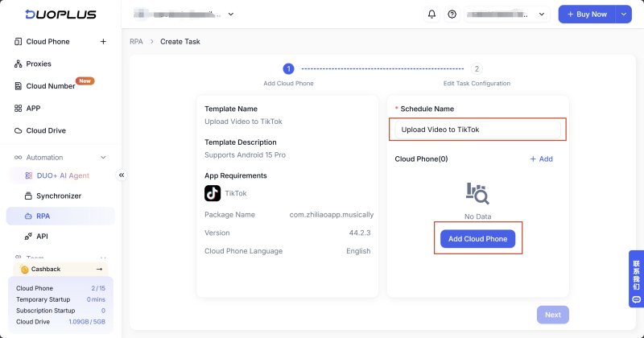This screenshot has height=338, width=644.
Task: Click the package name com.zhiliaoapp.musically
Action: pos(332,214)
